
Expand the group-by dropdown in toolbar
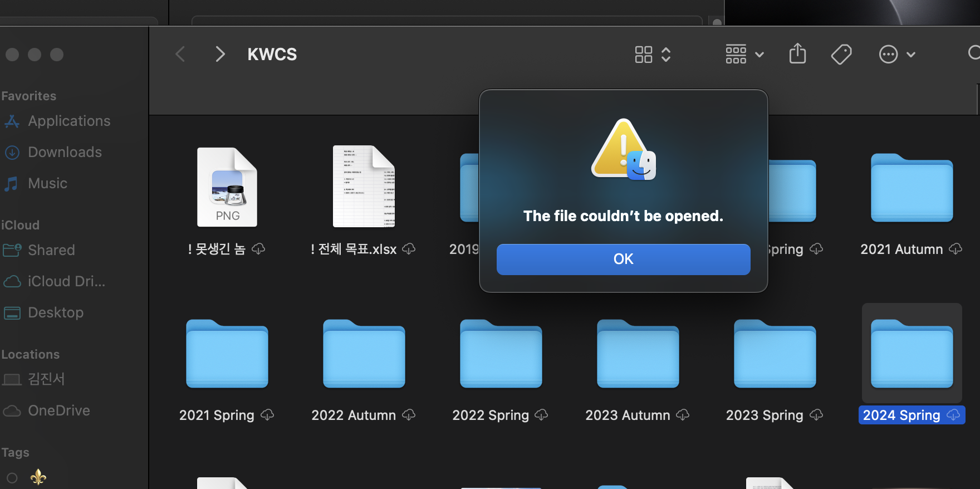(x=744, y=54)
